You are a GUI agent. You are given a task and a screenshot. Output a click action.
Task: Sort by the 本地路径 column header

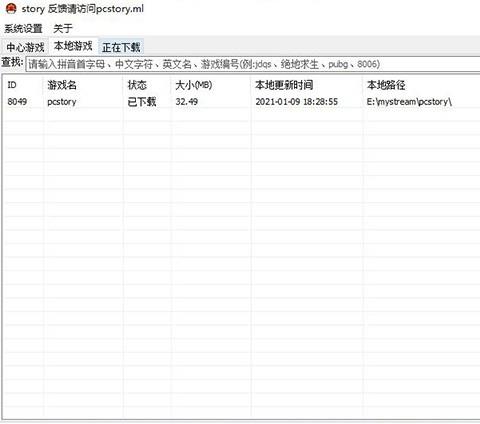click(x=386, y=85)
